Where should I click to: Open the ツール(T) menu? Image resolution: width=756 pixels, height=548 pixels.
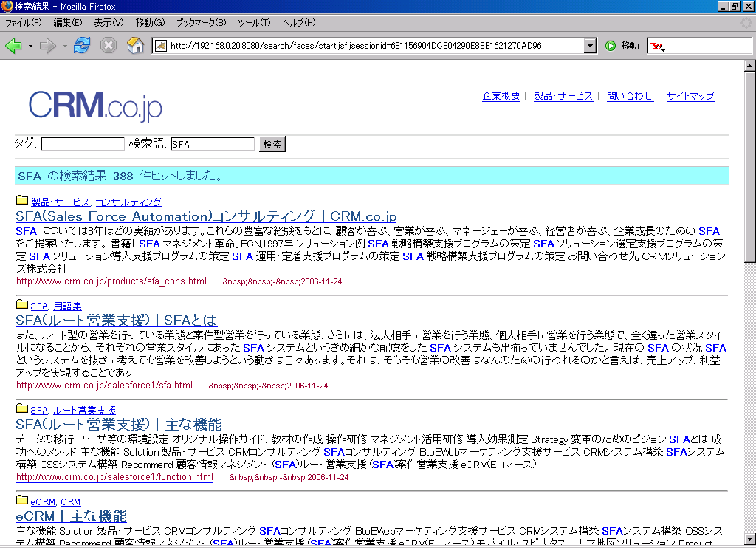tap(253, 23)
